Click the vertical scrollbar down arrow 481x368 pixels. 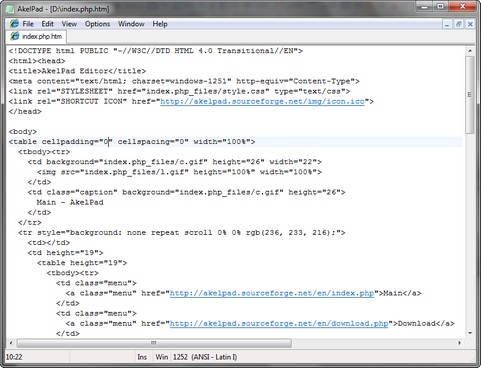click(x=470, y=333)
